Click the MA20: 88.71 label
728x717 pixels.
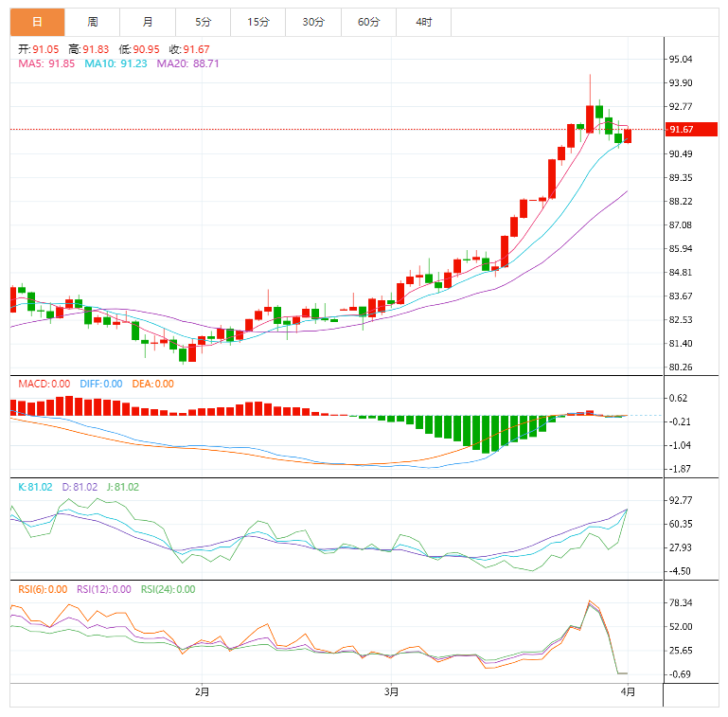click(x=187, y=63)
